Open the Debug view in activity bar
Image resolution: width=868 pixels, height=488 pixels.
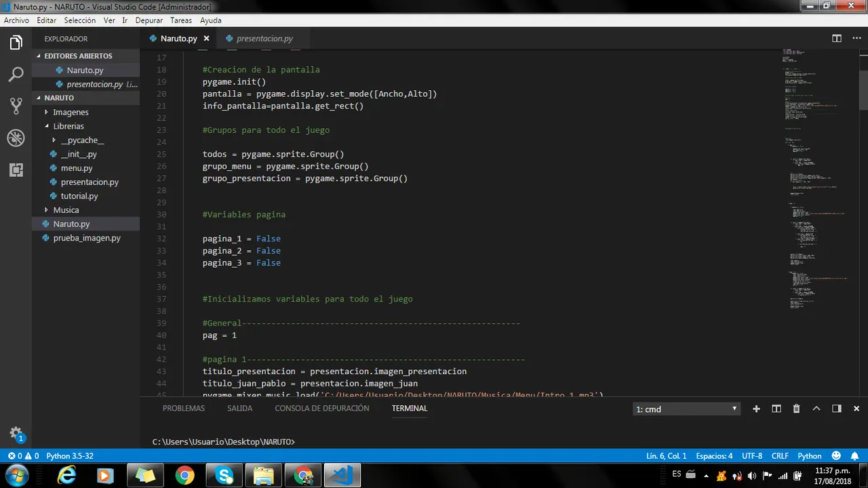point(16,138)
